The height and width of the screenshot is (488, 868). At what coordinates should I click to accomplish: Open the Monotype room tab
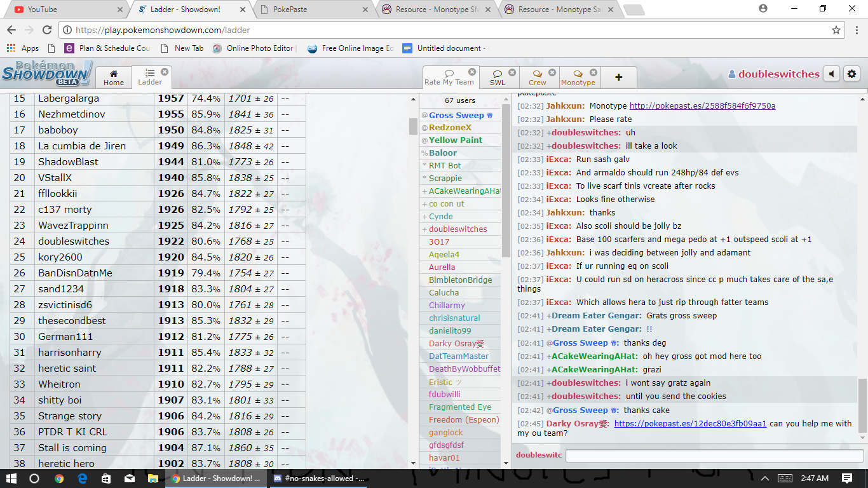click(578, 77)
